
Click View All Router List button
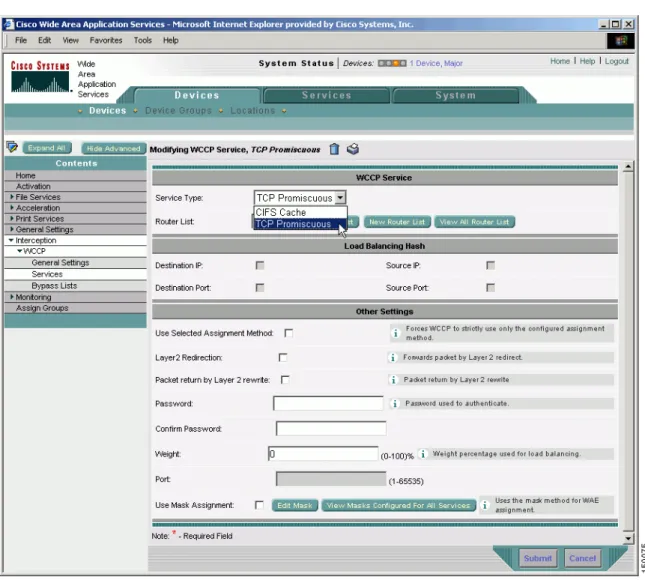(x=474, y=222)
